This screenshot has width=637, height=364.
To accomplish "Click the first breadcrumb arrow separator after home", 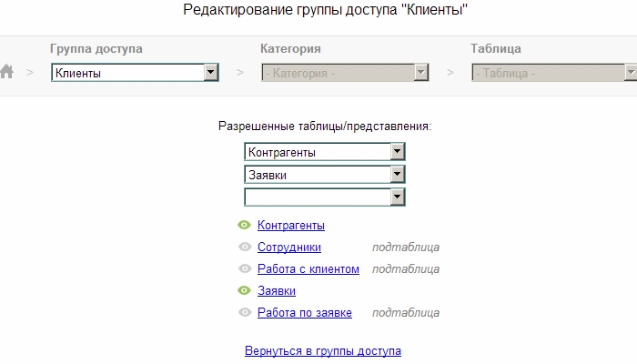I will pos(30,73).
